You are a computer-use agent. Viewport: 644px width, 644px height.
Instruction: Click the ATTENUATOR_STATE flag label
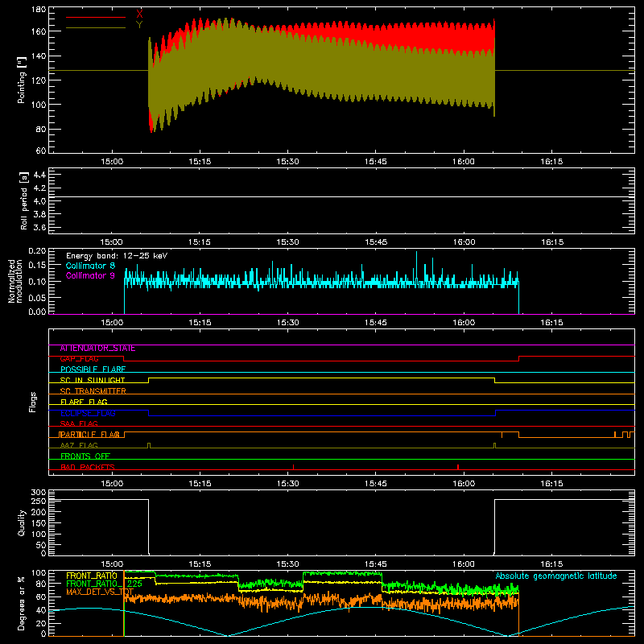point(97,349)
